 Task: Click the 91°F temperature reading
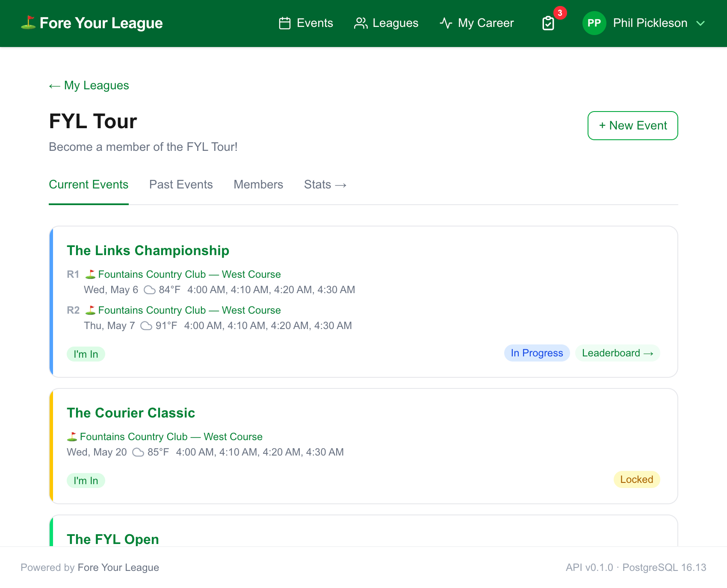pyautogui.click(x=166, y=326)
